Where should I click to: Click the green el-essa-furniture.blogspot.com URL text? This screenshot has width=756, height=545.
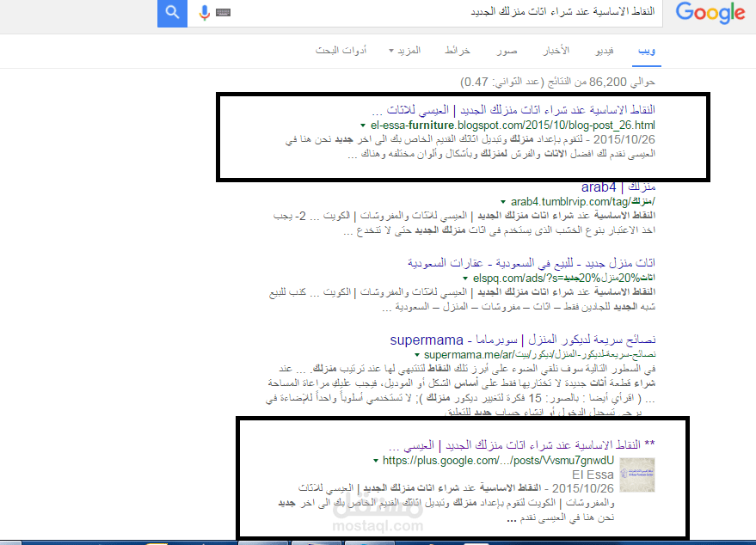[513, 126]
